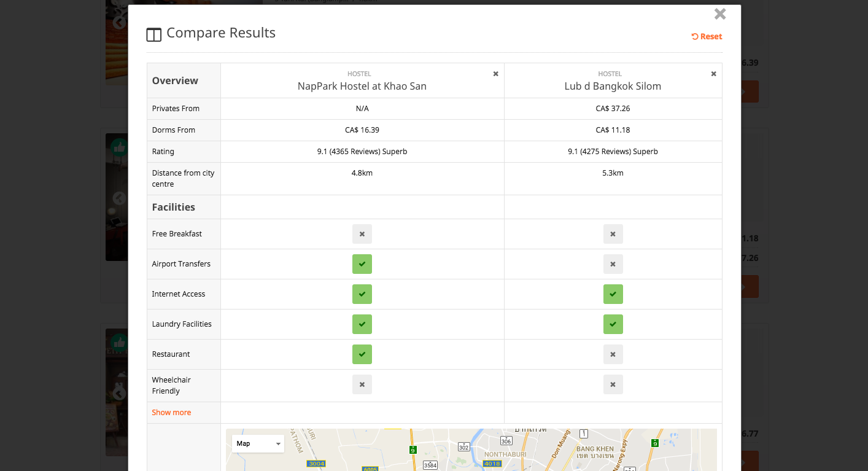The width and height of the screenshot is (868, 471).
Task: Click the Reset link
Action: click(x=707, y=36)
